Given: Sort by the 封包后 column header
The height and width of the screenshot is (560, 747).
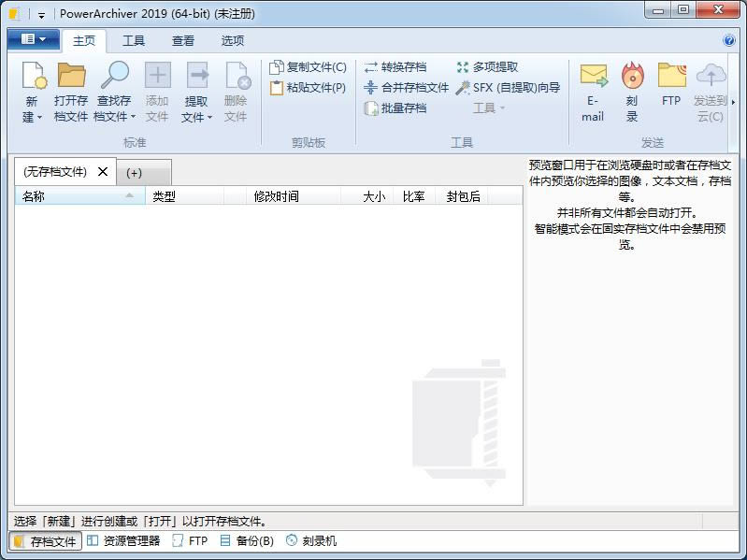Looking at the screenshot, I should tap(462, 196).
